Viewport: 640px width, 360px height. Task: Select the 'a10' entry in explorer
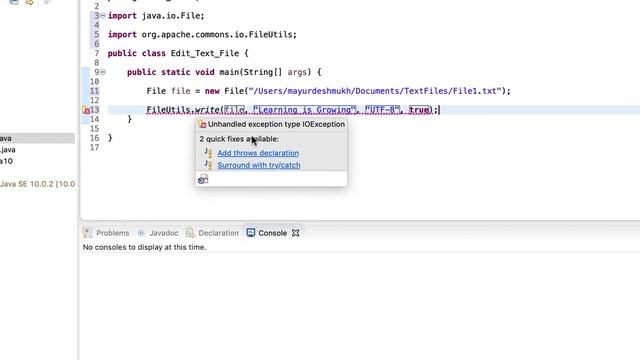tap(7, 161)
